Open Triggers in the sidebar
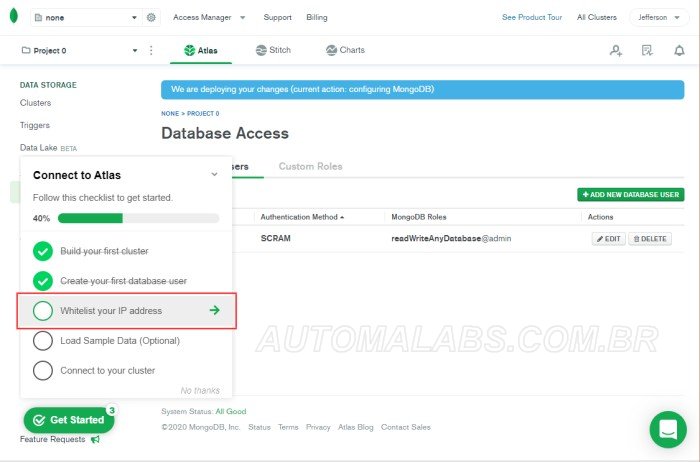700x462 pixels. (x=35, y=125)
